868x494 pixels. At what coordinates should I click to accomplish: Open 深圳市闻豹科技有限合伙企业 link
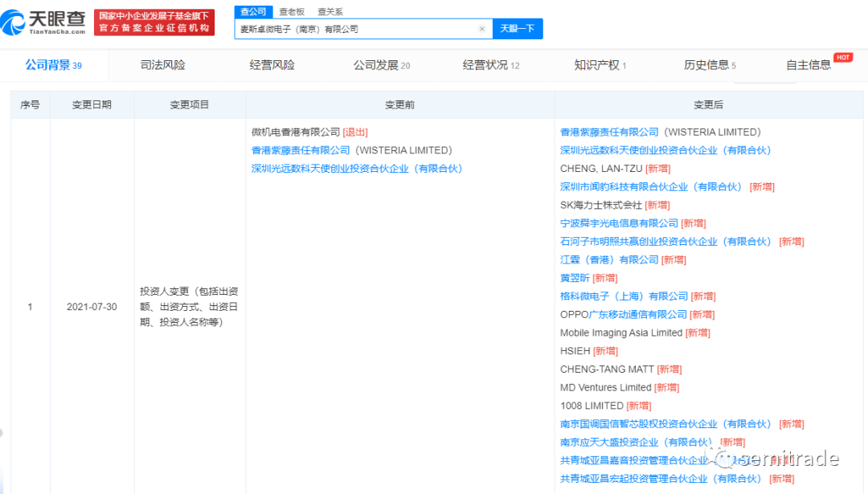pos(651,187)
